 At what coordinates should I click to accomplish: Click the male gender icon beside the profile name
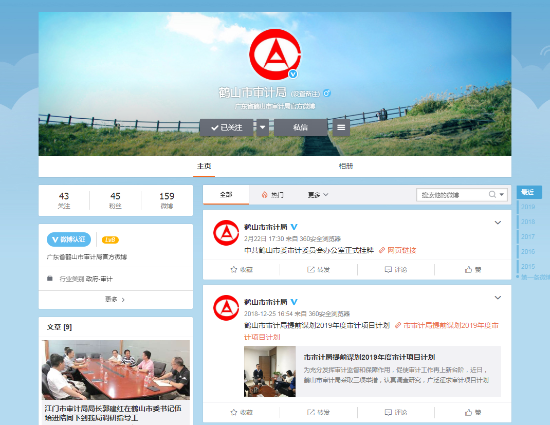327,93
